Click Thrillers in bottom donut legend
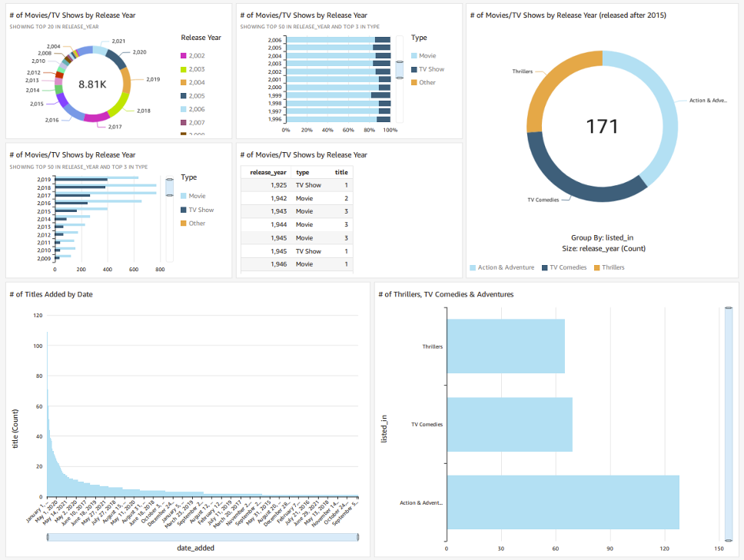This screenshot has height=560, width=744. tap(609, 267)
